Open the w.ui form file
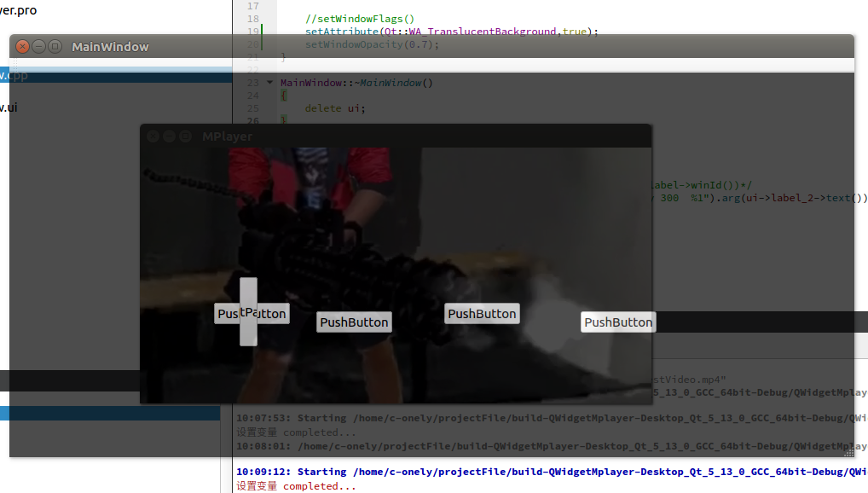Viewport: 868px width, 493px height. [9, 107]
